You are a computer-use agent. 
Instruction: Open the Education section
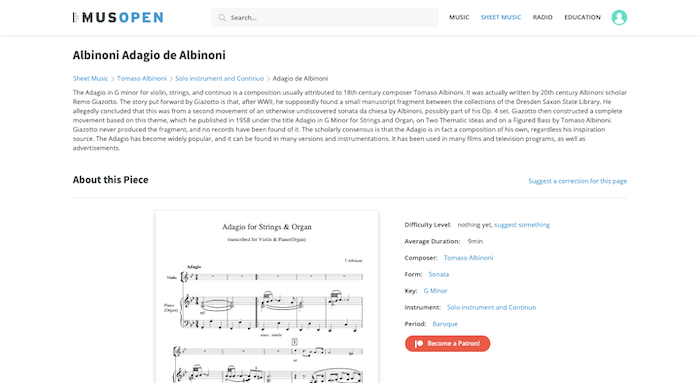click(x=582, y=17)
